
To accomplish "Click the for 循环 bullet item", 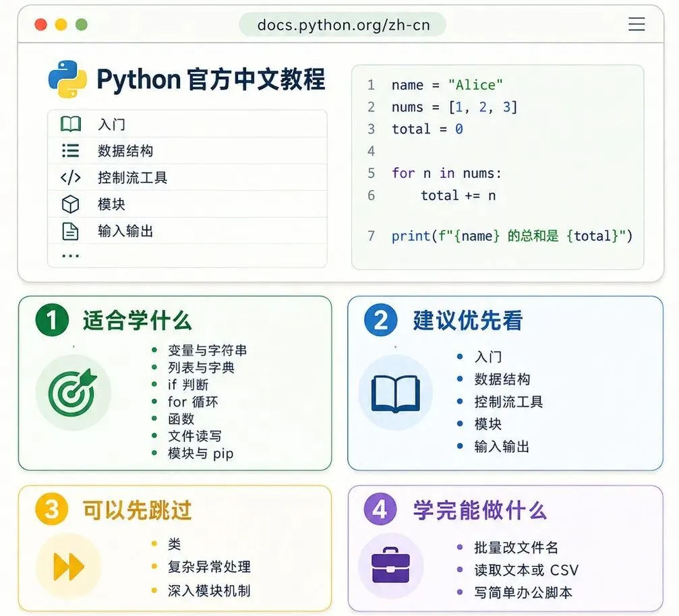I will 193,402.
